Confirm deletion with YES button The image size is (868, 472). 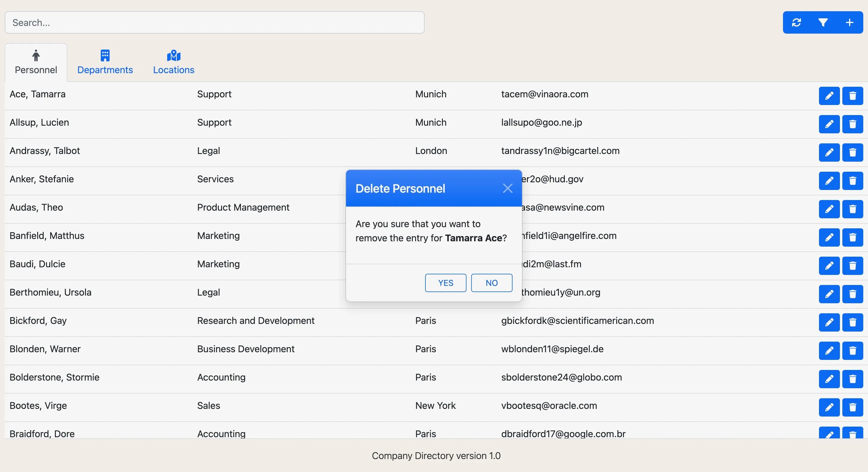pos(446,283)
